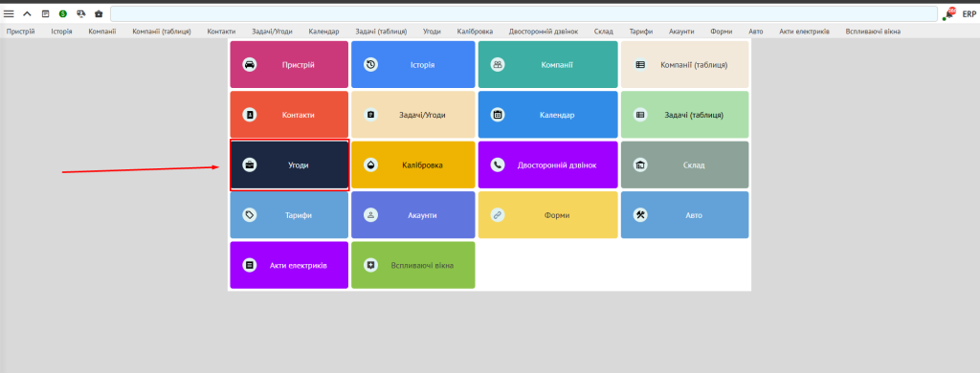Collapse panel with the up chevron
Viewport: 980px width, 373px height.
[x=27, y=13]
